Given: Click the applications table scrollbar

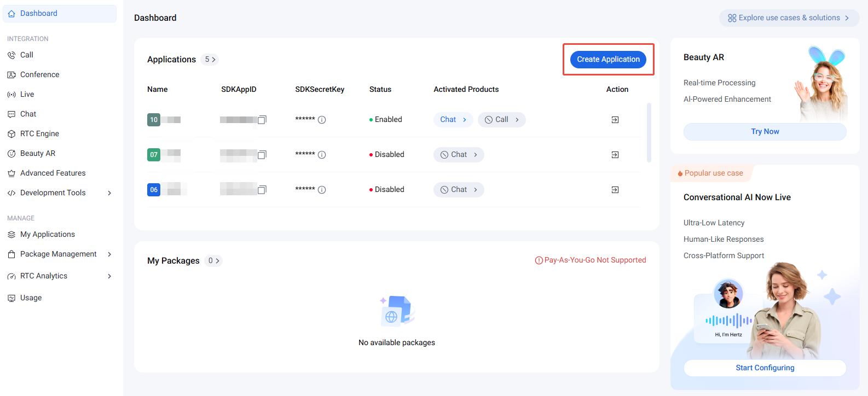Looking at the screenshot, I should tap(649, 132).
